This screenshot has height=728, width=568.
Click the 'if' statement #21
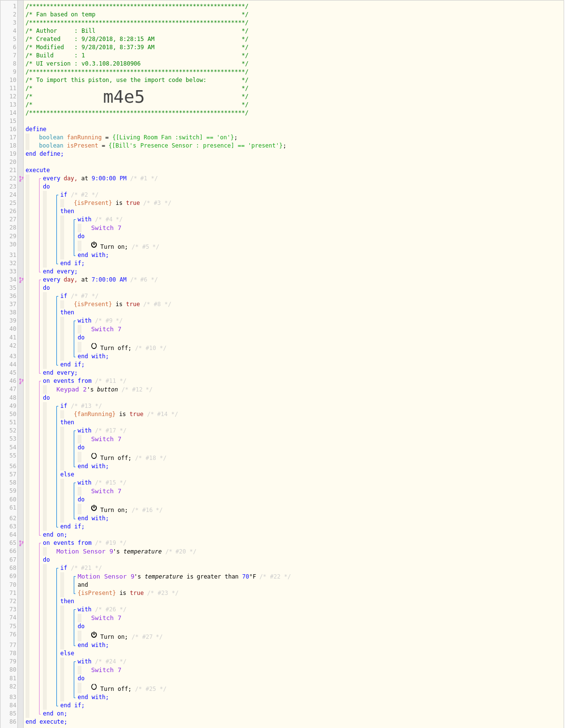[x=64, y=568]
